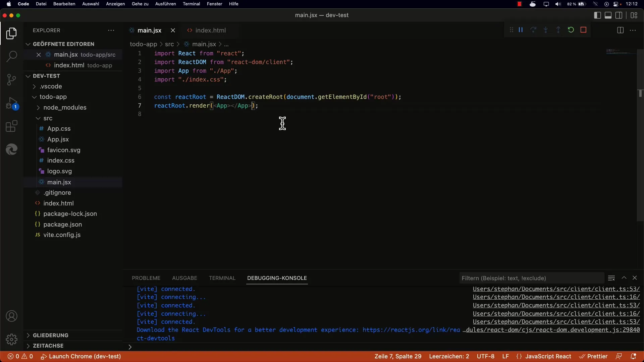The image size is (644, 362).
Task: Open the Manage gear icon
Action: (x=11, y=339)
